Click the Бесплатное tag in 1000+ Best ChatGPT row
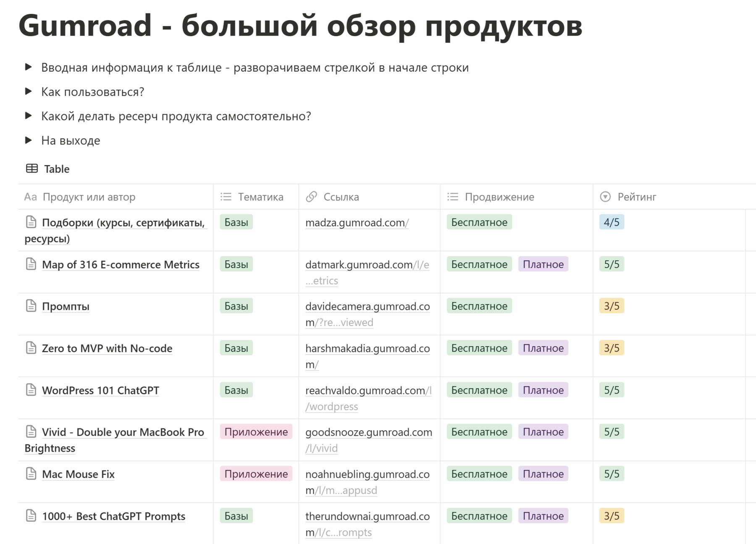 tap(479, 516)
